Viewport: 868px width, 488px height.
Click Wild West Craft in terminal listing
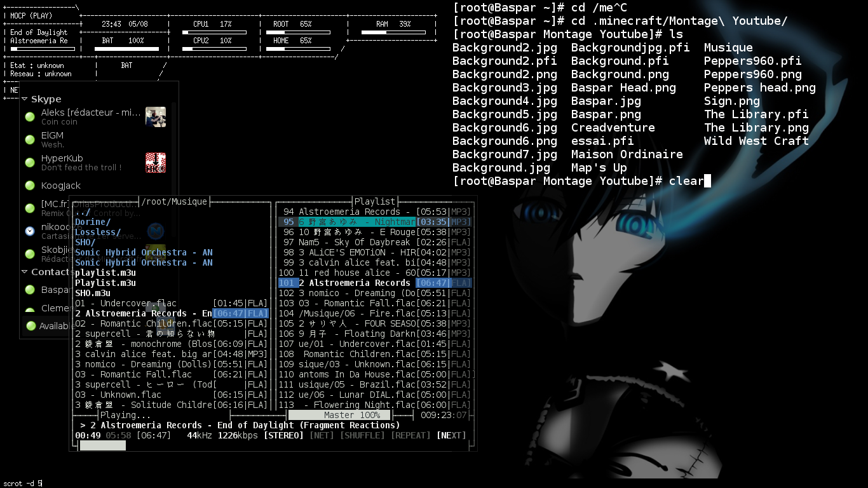click(756, 141)
